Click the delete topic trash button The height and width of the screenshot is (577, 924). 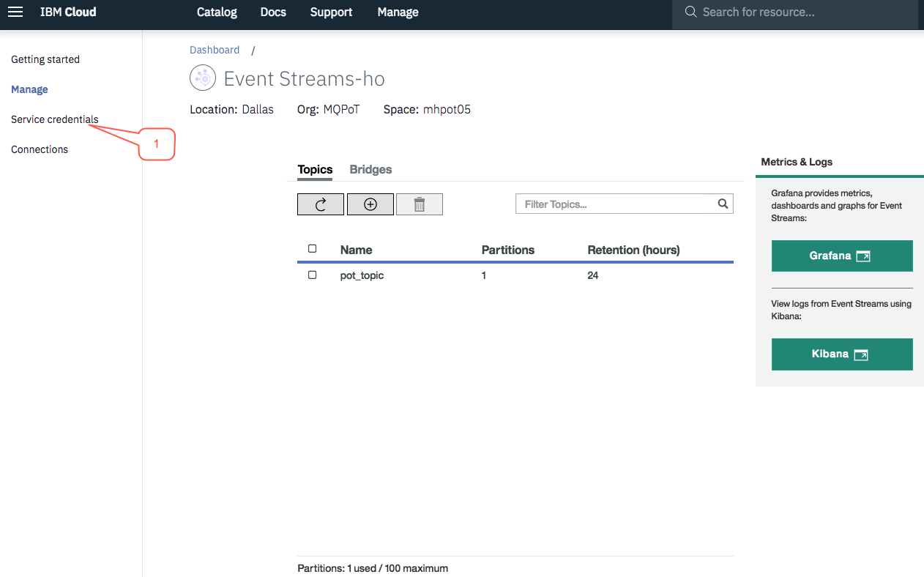pos(420,204)
